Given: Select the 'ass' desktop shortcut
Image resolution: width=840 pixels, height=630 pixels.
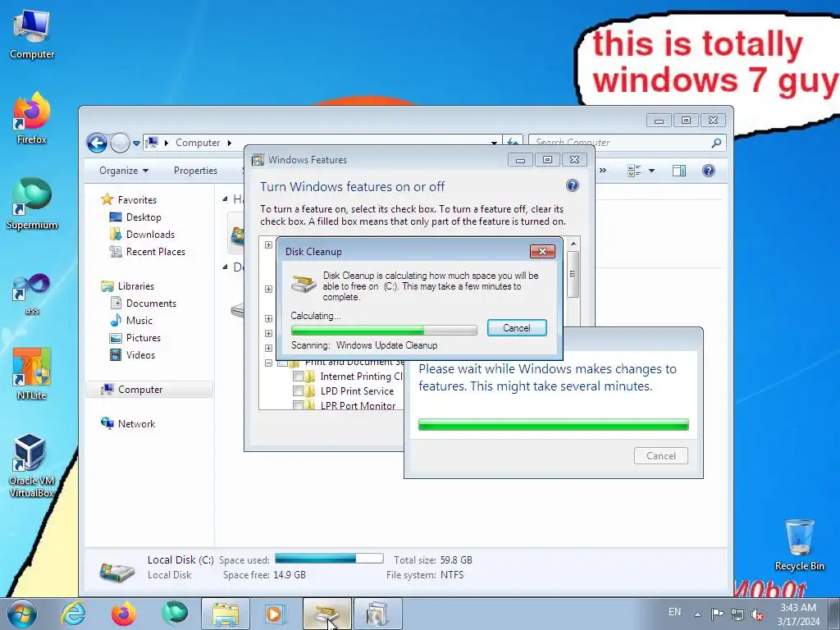Looking at the screenshot, I should (32, 294).
